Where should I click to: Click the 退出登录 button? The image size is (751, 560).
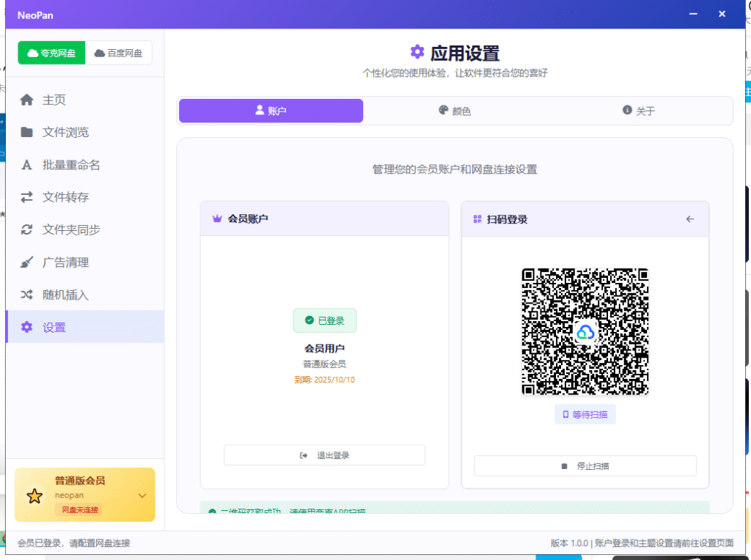[324, 455]
